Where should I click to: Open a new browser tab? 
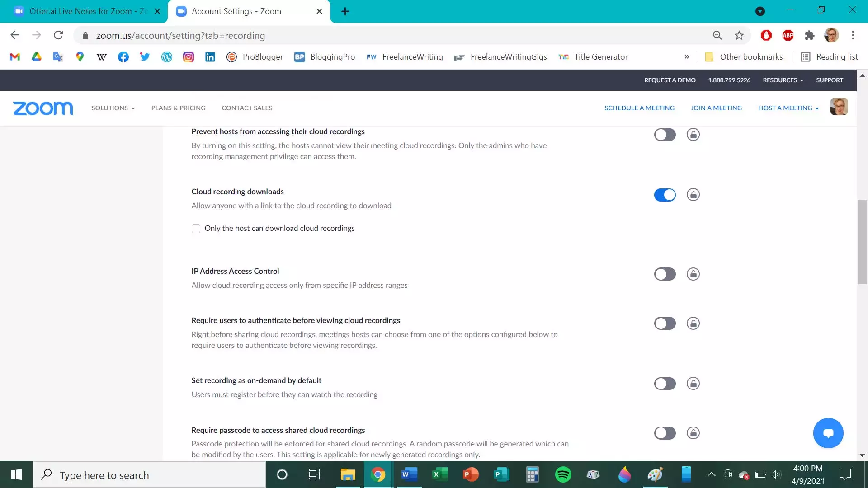pyautogui.click(x=345, y=11)
